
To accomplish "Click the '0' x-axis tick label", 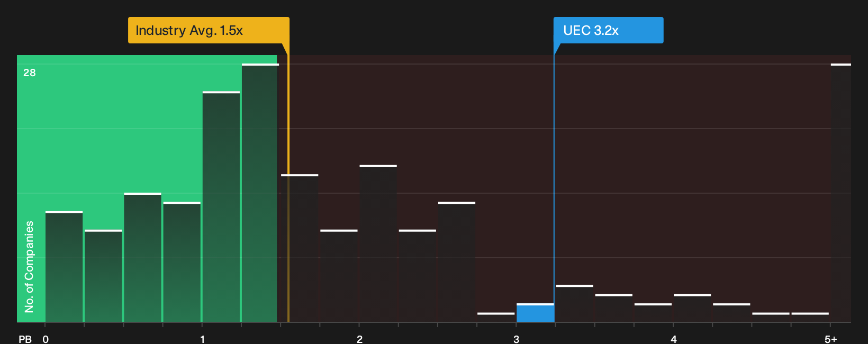I will tap(46, 339).
